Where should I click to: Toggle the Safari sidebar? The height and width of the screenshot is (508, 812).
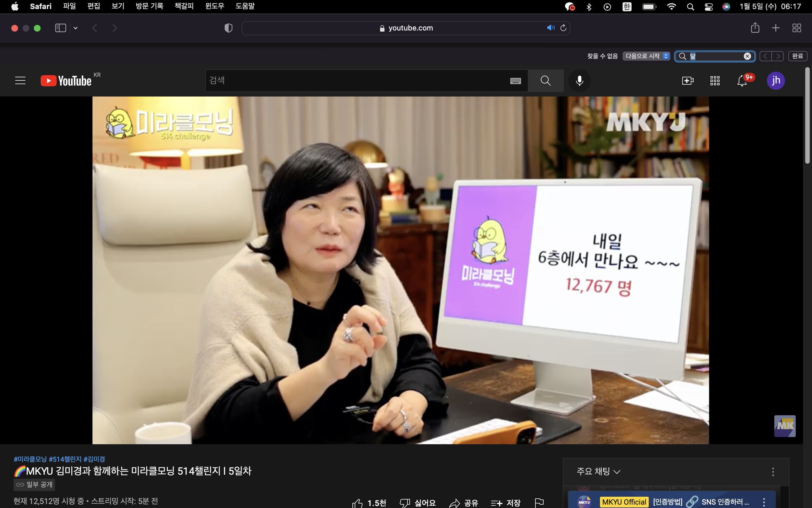60,28
